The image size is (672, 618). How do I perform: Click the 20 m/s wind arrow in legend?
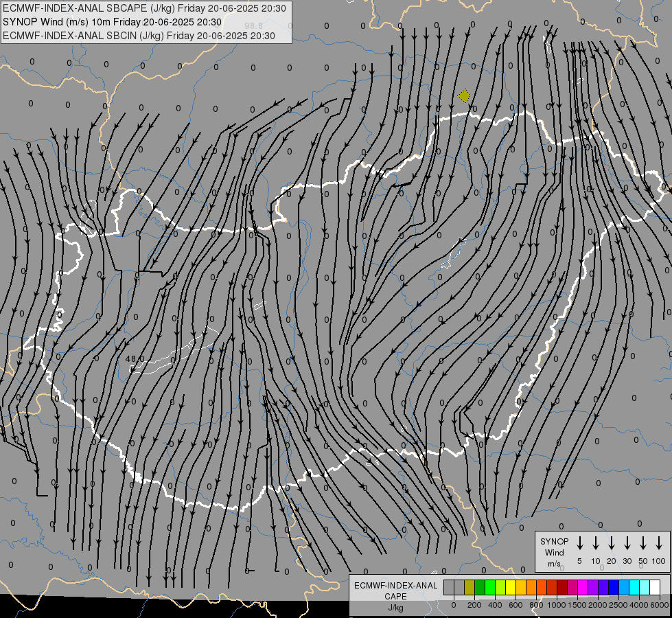click(x=611, y=543)
